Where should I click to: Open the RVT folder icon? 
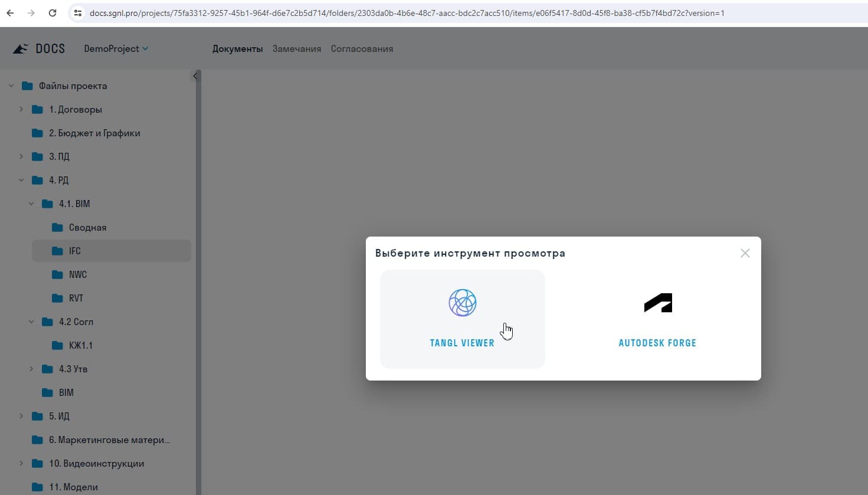click(56, 297)
